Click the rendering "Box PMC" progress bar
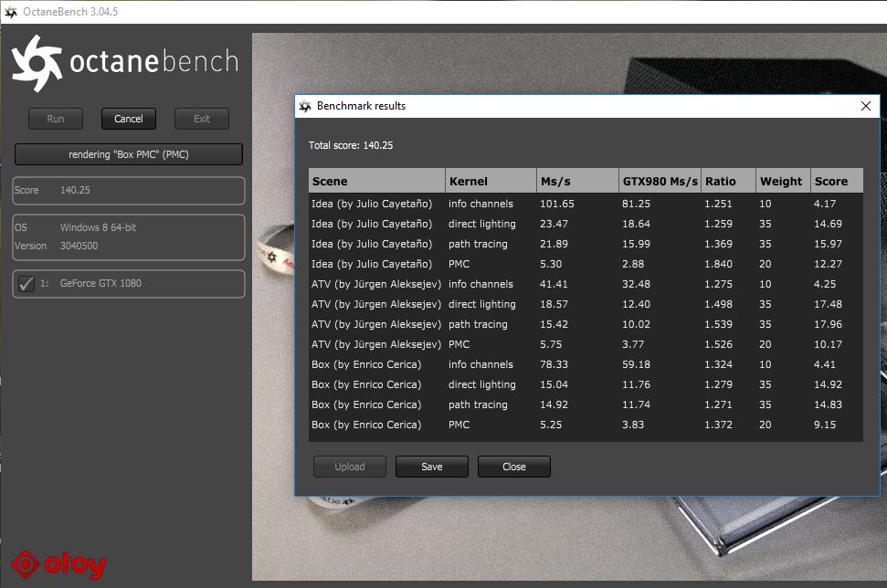Screen dimensions: 887x588 click(x=129, y=154)
